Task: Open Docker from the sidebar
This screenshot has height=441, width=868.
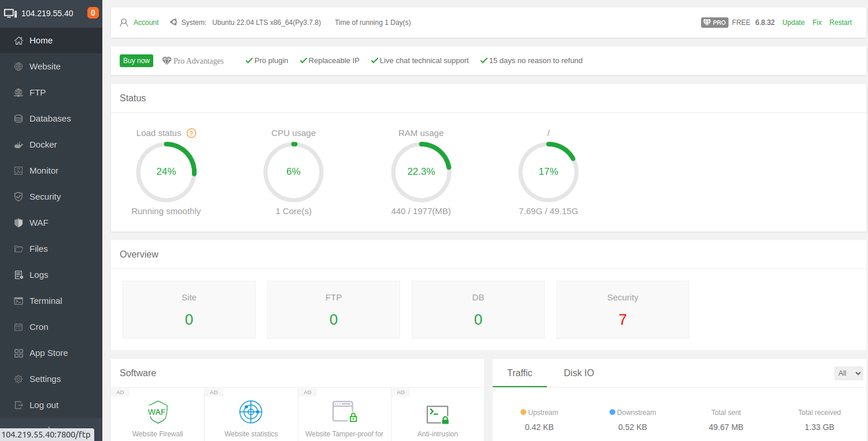Action: tap(43, 145)
